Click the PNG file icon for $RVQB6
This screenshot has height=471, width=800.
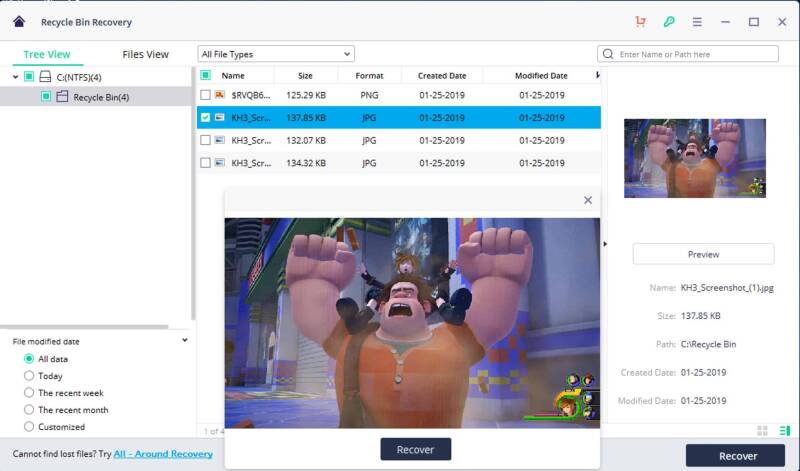coord(219,95)
